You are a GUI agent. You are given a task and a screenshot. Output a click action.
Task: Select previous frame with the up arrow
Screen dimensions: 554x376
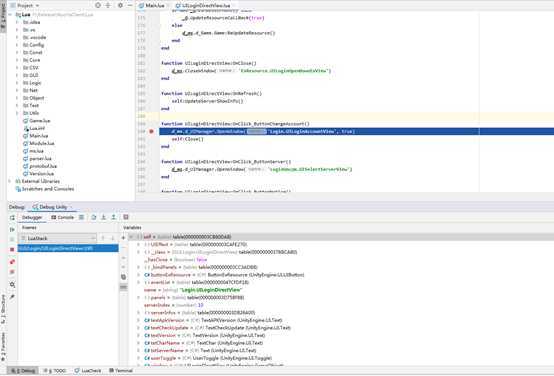click(103, 239)
